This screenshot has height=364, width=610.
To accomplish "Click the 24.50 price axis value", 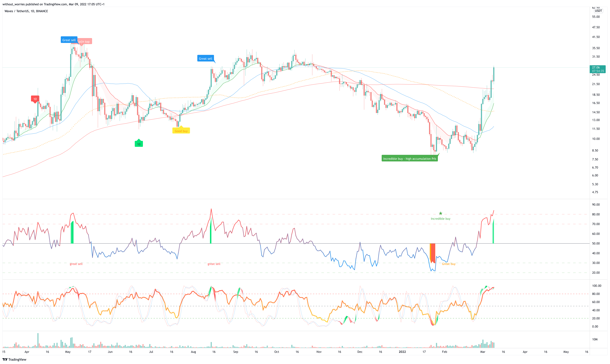I will [x=596, y=75].
